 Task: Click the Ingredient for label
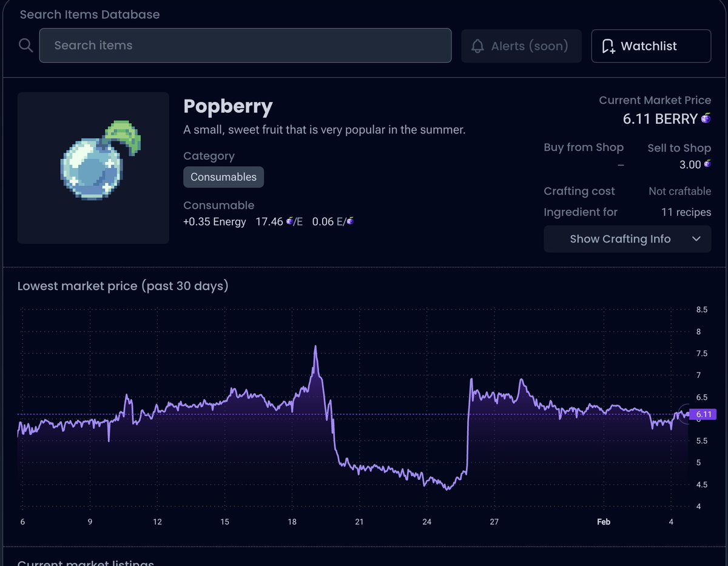[x=581, y=212]
